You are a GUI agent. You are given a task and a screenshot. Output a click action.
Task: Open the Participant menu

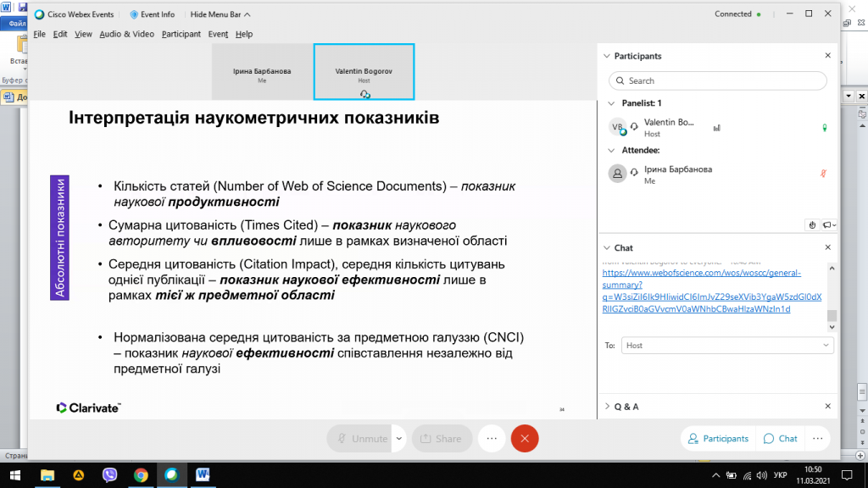(181, 34)
